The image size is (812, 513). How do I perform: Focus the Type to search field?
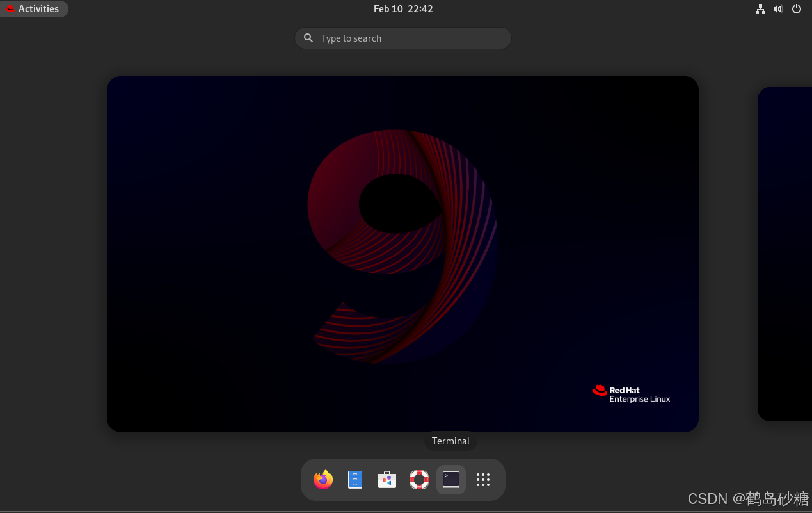[x=403, y=38]
